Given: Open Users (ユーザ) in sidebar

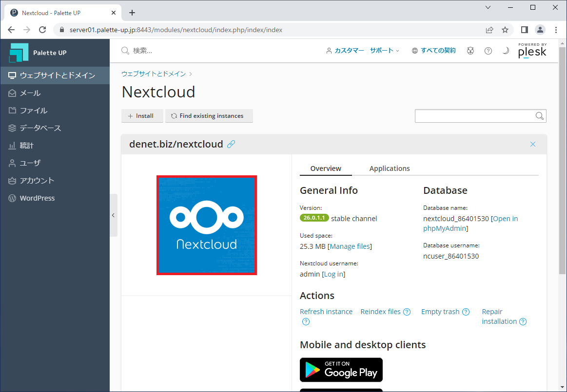Looking at the screenshot, I should [55, 163].
